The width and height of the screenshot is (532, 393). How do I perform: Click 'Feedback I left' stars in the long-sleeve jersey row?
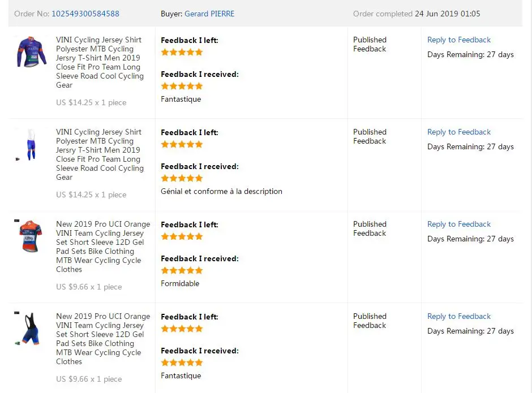click(x=182, y=52)
